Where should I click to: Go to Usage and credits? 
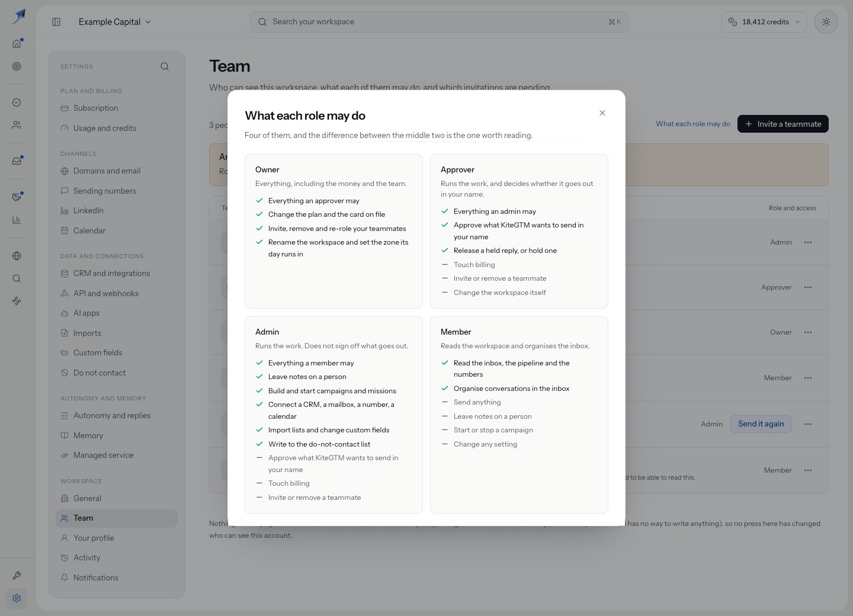[117, 128]
